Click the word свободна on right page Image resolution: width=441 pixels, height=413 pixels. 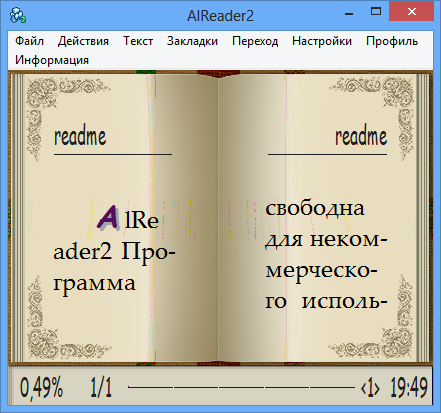pos(315,209)
